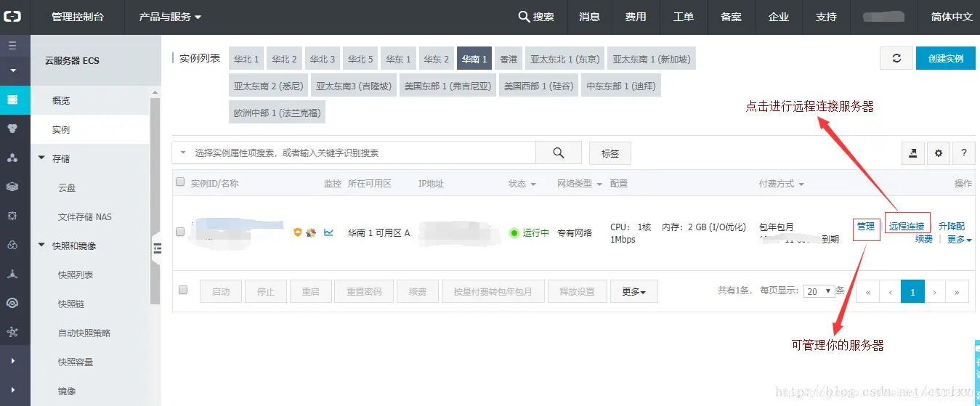Go to the last page
The height and width of the screenshot is (406, 980).
(957, 292)
